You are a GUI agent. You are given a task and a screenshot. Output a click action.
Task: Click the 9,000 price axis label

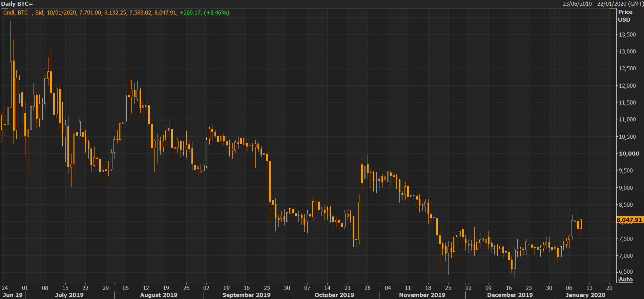pyautogui.click(x=626, y=188)
